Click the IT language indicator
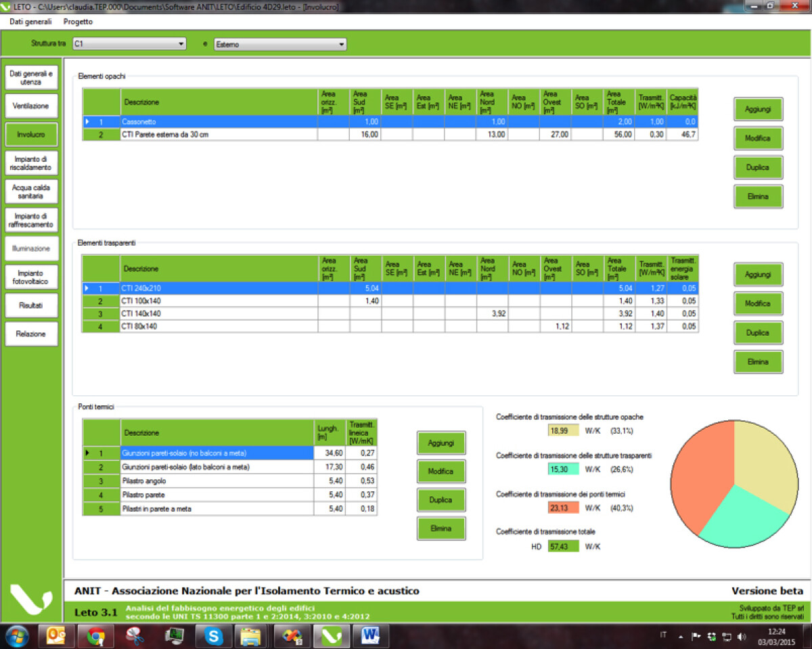This screenshot has height=649, width=812. click(x=663, y=637)
